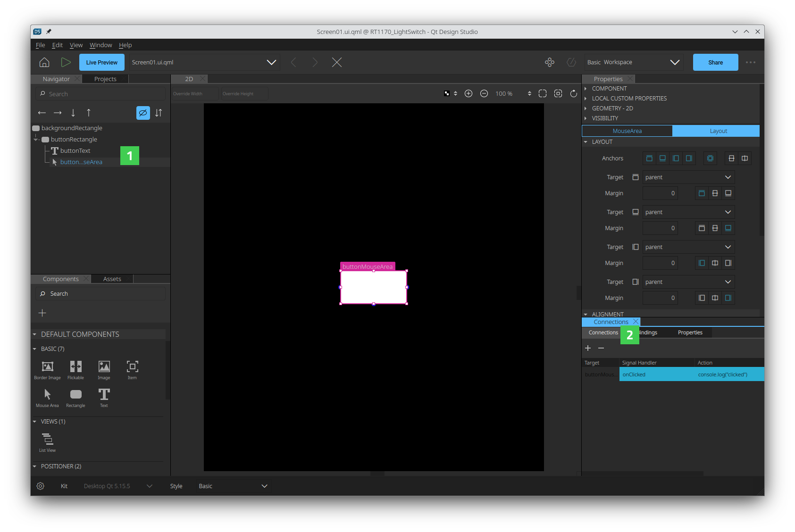
Task: Select the Rectangle component icon
Action: [x=75, y=395]
